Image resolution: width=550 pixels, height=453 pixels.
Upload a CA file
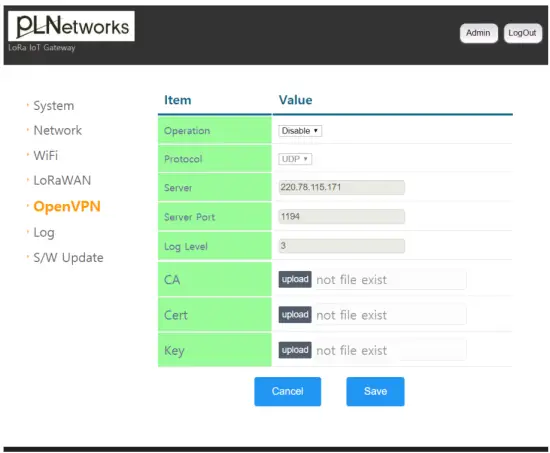(x=295, y=279)
